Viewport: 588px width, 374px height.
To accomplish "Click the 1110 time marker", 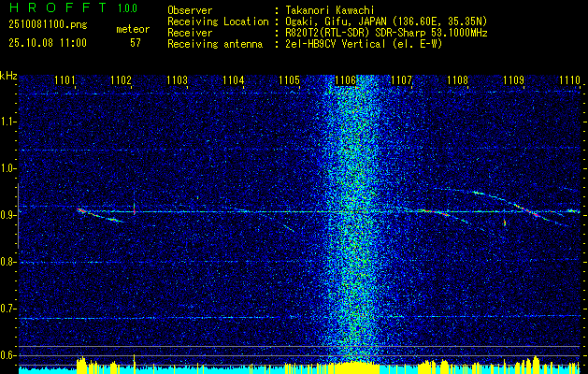I will (569, 80).
